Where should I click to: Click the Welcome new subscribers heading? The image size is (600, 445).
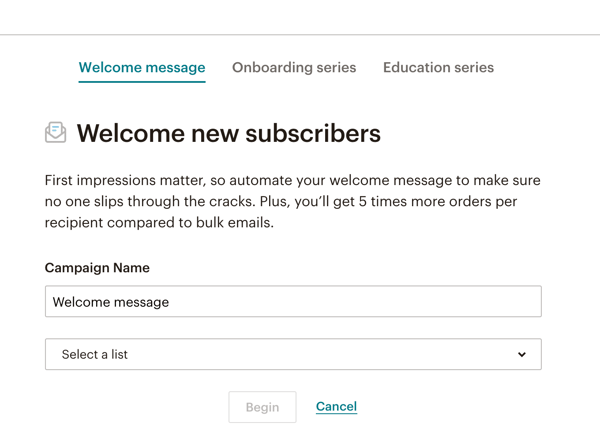(x=228, y=133)
